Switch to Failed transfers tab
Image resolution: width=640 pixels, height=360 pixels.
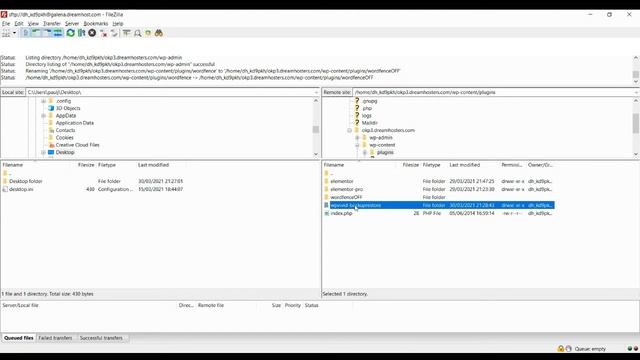55,338
